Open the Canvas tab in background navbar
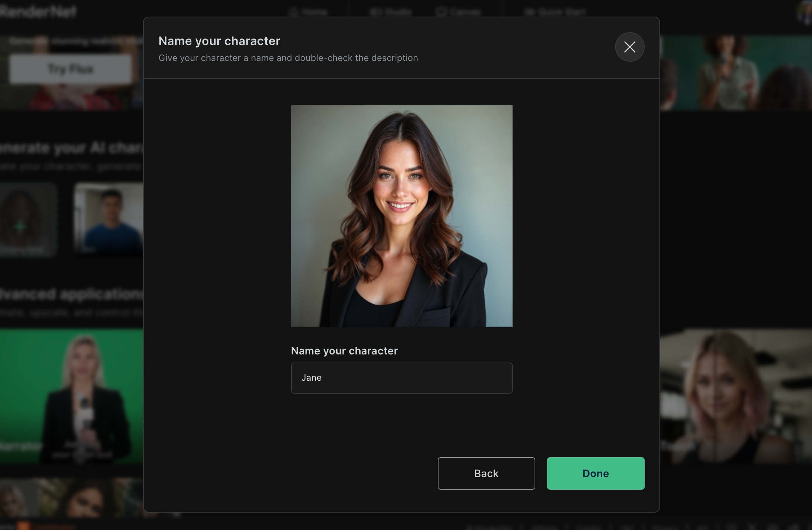 click(x=458, y=12)
